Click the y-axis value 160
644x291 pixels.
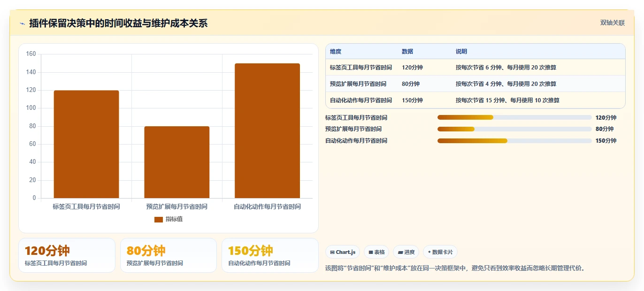click(x=31, y=54)
